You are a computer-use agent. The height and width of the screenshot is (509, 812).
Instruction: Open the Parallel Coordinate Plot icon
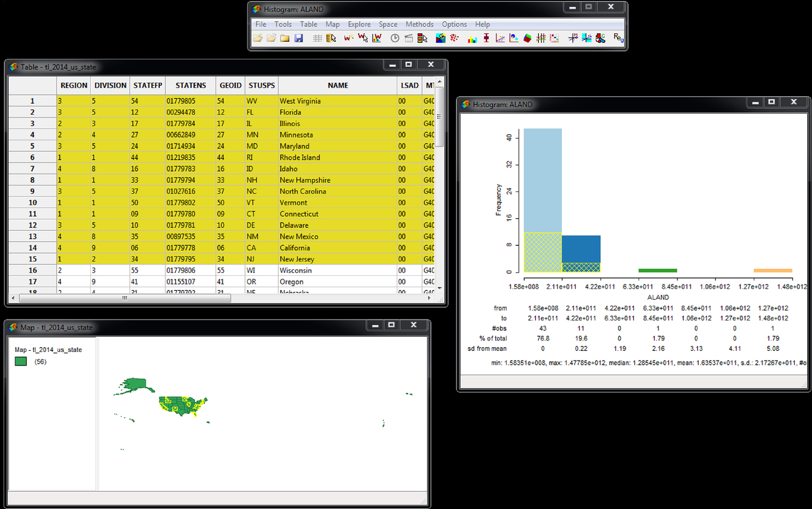point(541,38)
